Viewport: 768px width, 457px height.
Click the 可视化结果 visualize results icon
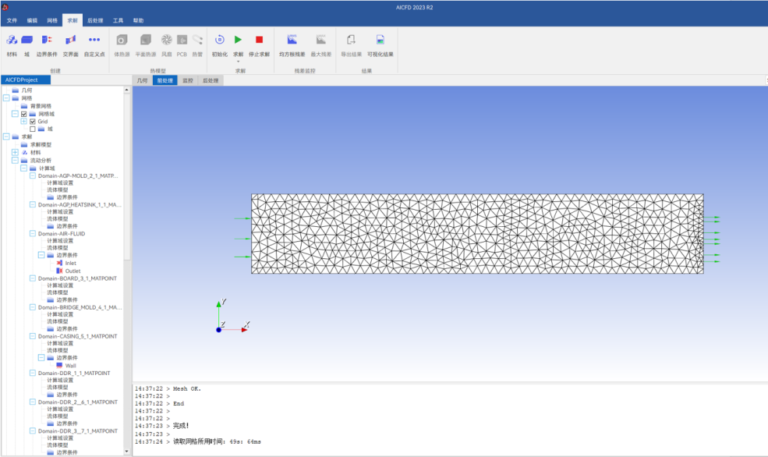tap(380, 40)
